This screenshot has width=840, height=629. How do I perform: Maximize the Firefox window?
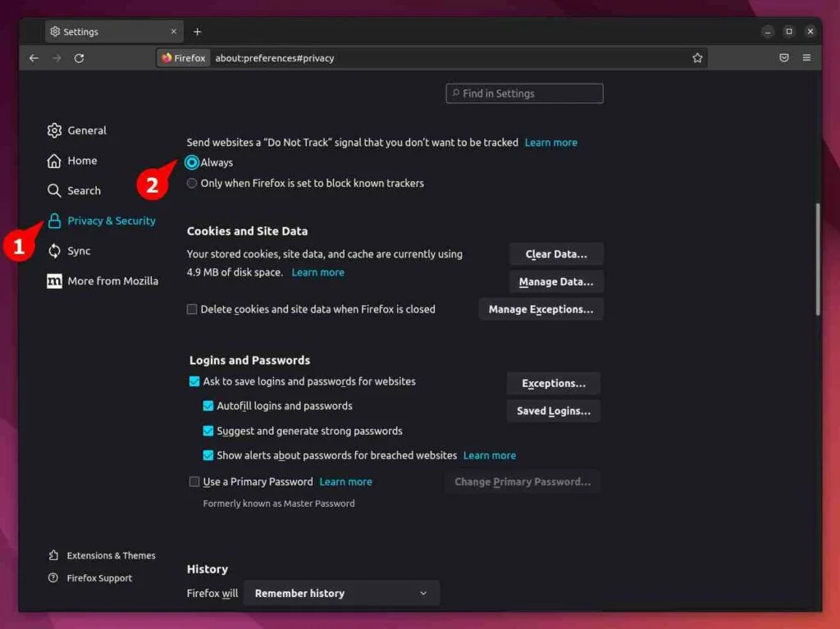click(789, 32)
